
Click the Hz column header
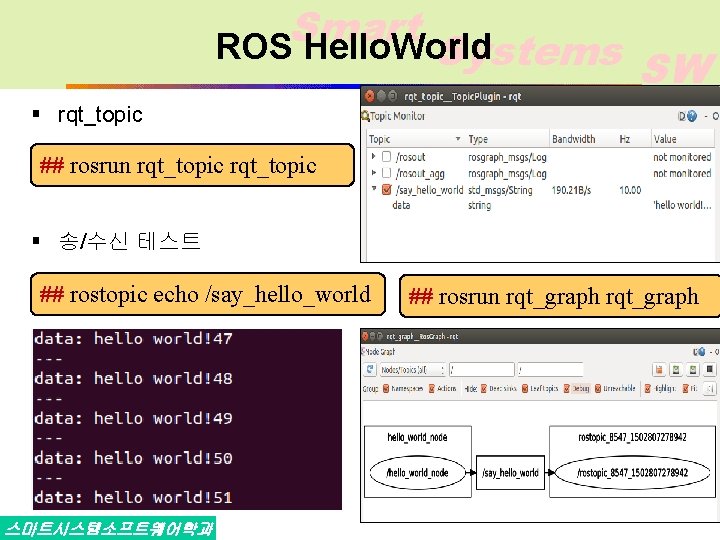click(x=624, y=139)
